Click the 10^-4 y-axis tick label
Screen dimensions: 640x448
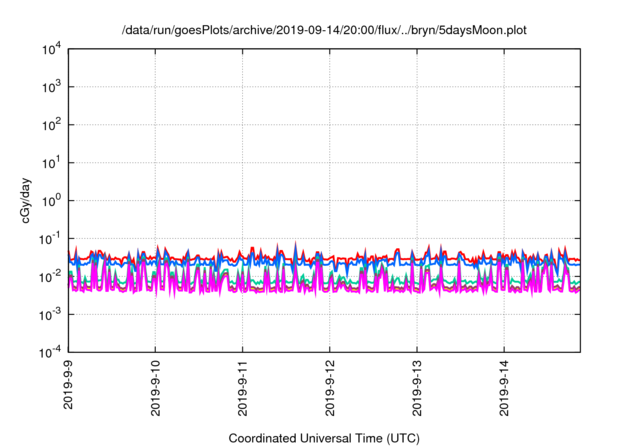click(50, 352)
